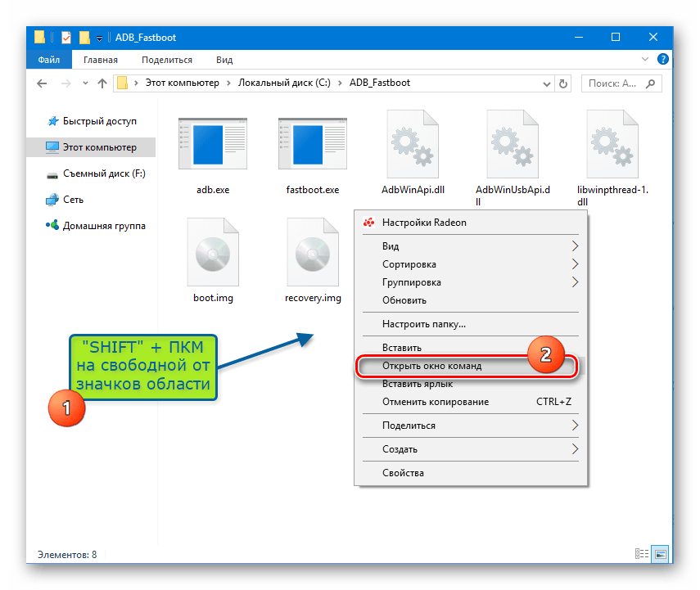Select the AdbWinApi.dll file icon
Viewport: 700px width, 590px height.
[413, 144]
